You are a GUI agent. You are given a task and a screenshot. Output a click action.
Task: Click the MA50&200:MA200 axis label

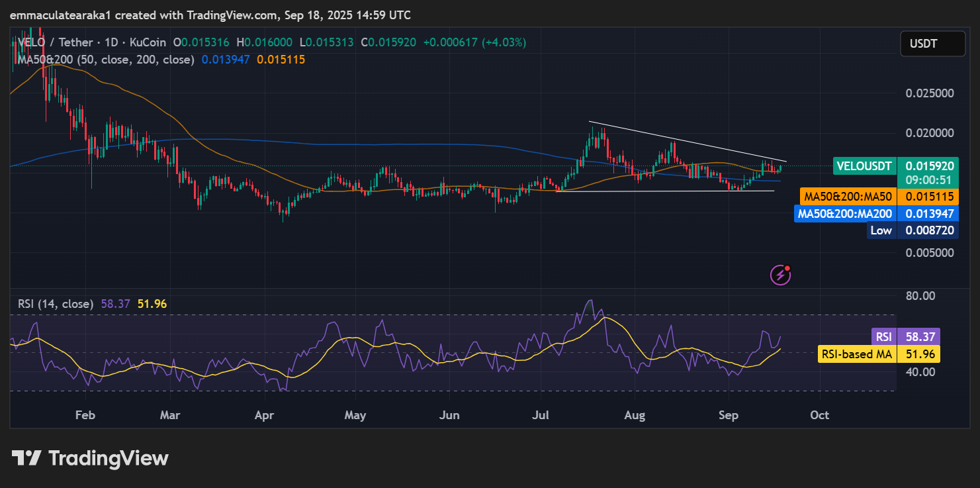point(845,214)
